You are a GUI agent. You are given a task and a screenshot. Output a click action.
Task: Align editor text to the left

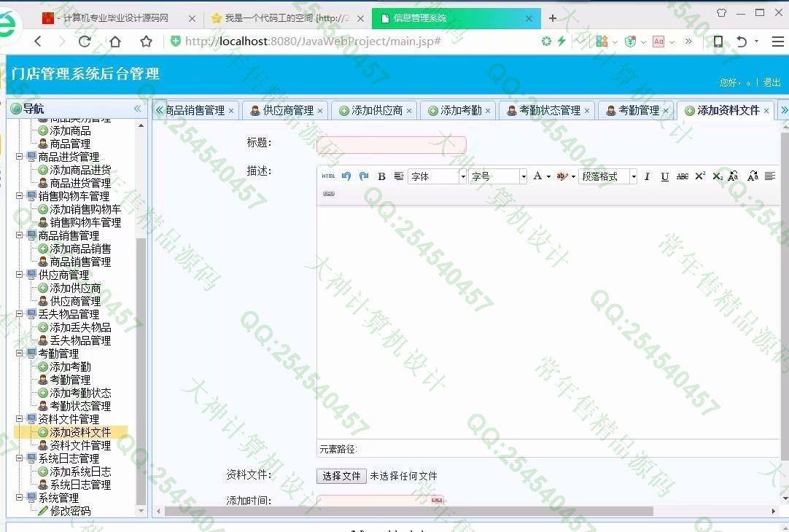click(x=770, y=176)
